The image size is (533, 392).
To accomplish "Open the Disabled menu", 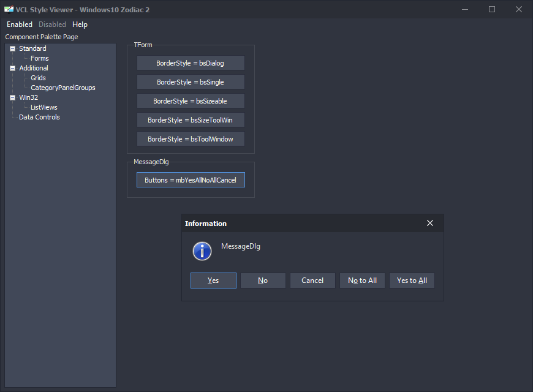I will coord(52,24).
